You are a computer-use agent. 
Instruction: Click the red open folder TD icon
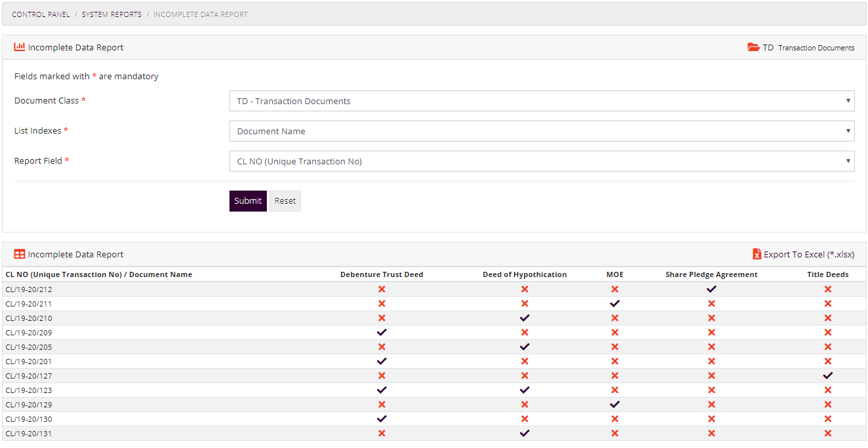753,47
